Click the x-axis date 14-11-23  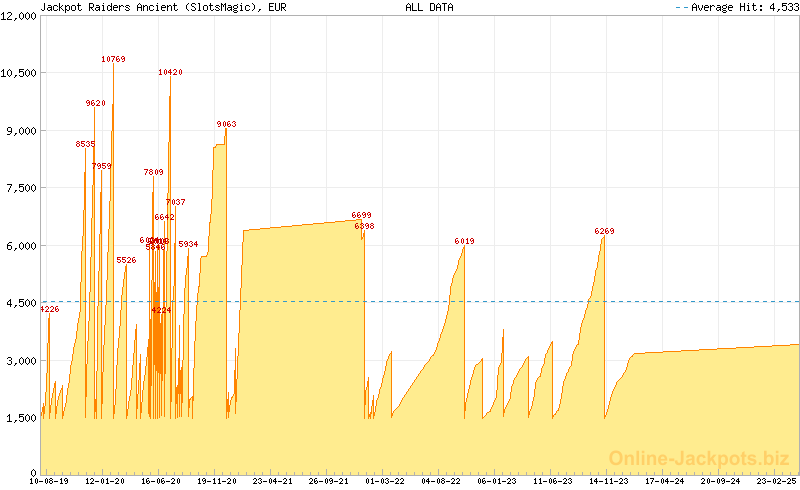(609, 481)
